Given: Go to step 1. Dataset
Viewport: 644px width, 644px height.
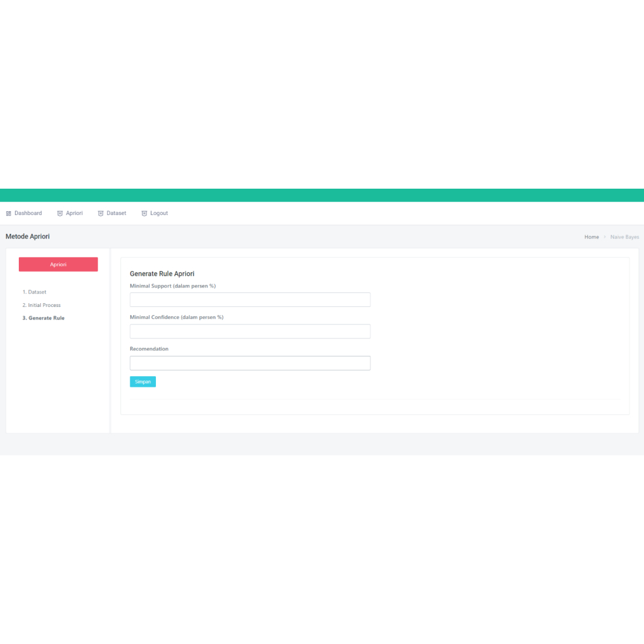Looking at the screenshot, I should click(35, 292).
